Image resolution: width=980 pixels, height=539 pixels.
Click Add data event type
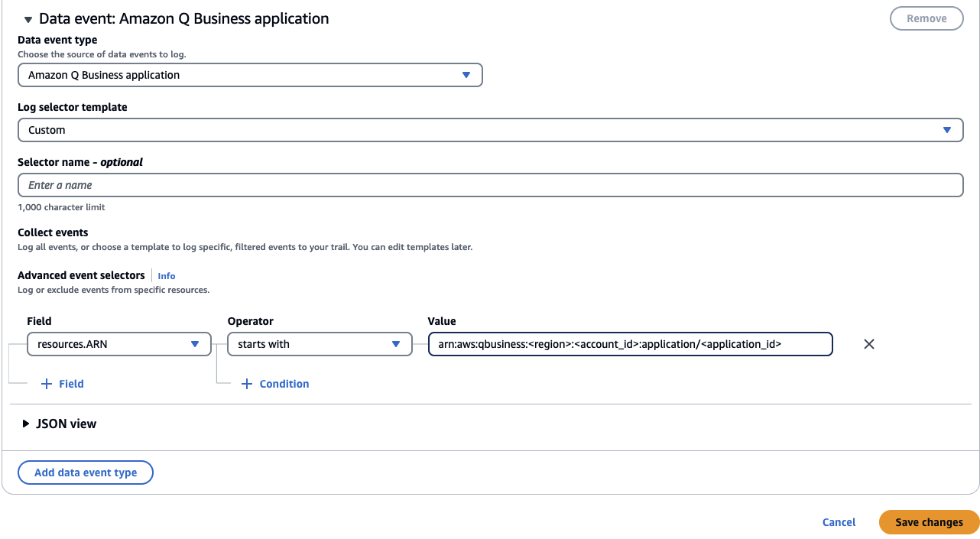tap(85, 472)
